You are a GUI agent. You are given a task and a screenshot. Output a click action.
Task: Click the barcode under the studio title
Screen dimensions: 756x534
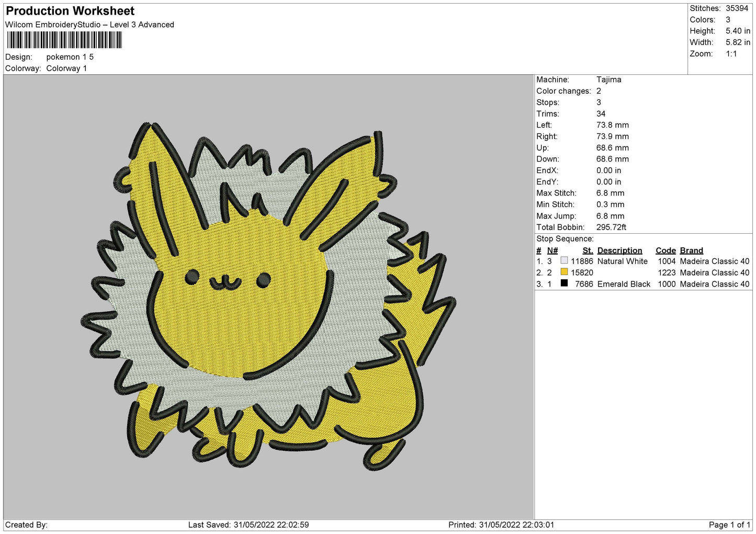click(x=64, y=40)
